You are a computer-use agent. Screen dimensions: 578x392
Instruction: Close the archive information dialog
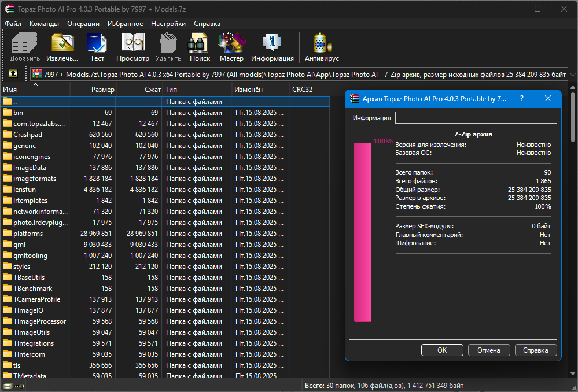pos(548,98)
